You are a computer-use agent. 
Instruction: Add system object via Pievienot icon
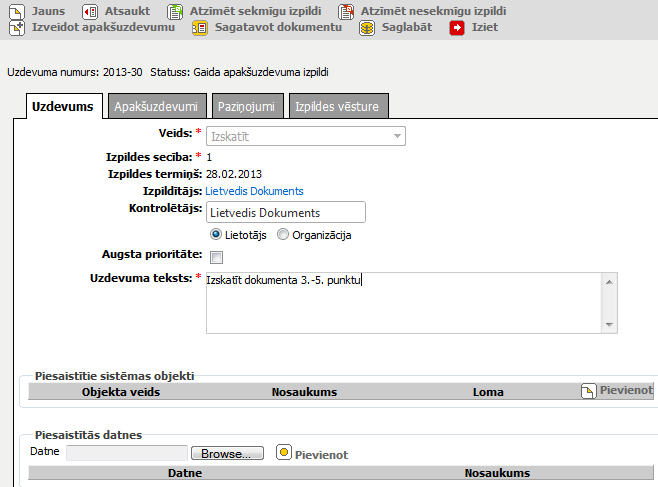point(588,391)
